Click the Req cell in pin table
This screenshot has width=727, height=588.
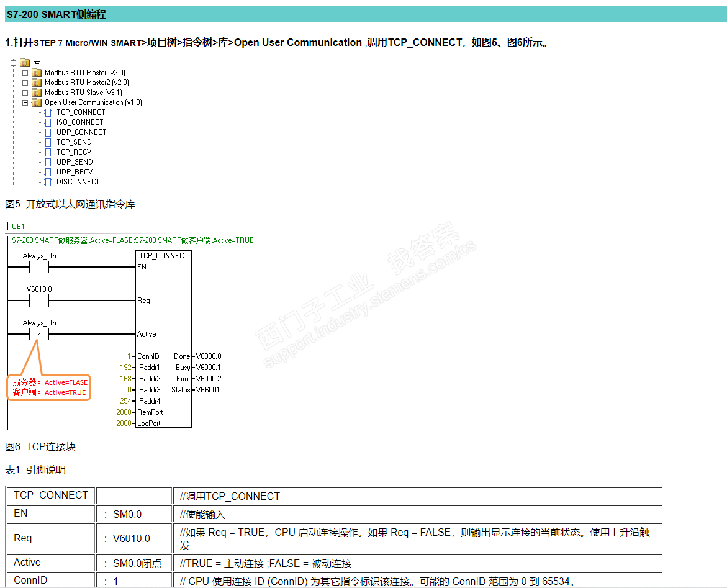[x=51, y=538]
